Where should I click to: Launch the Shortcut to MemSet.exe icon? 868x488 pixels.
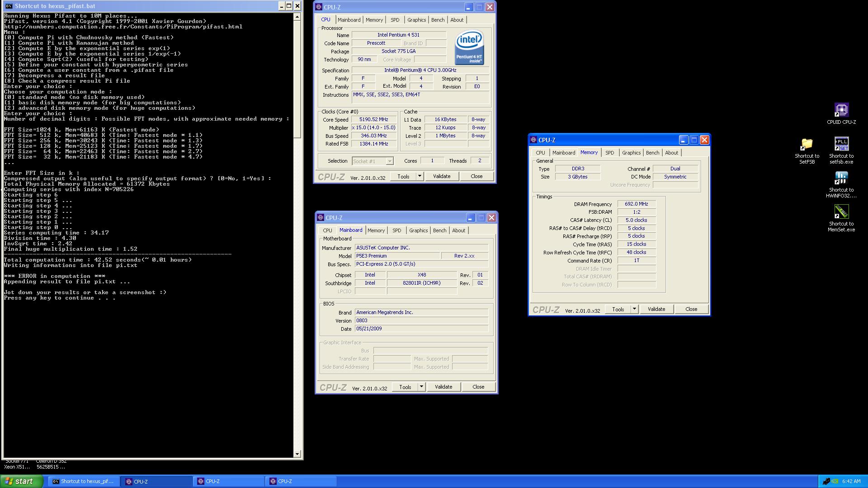[x=841, y=212]
